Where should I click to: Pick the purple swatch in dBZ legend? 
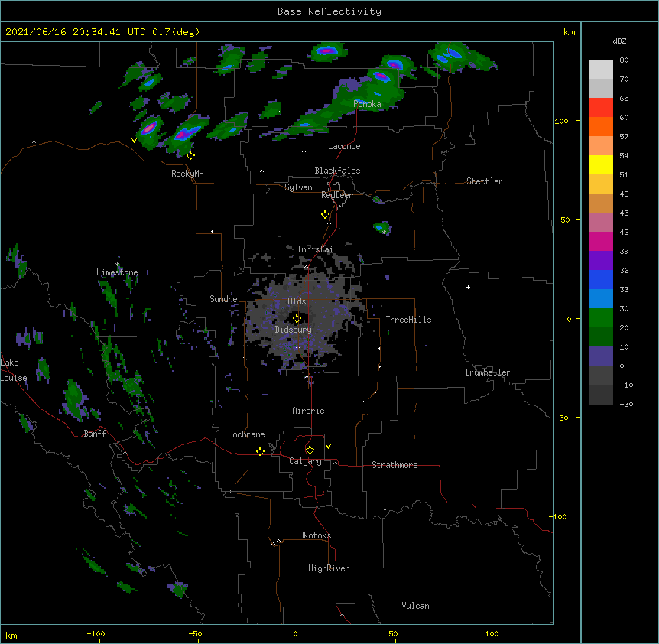[x=601, y=261]
